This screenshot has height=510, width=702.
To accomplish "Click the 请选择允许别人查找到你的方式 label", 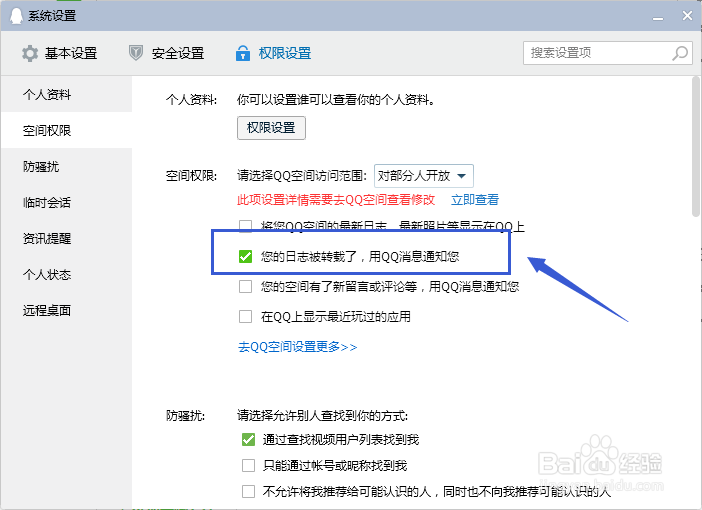I will [x=322, y=416].
